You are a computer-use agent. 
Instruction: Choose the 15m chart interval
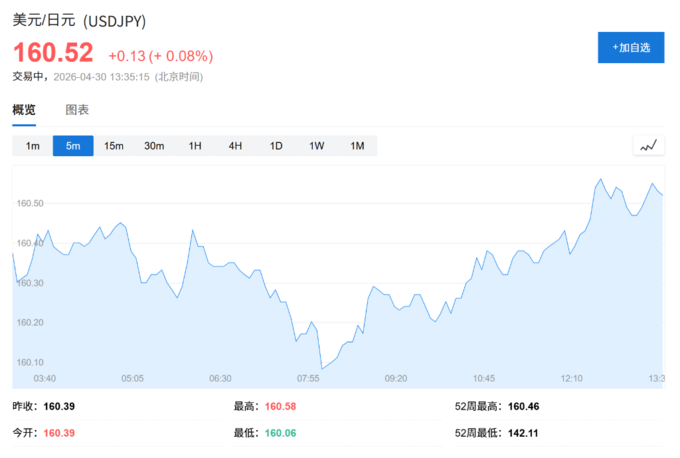click(114, 146)
